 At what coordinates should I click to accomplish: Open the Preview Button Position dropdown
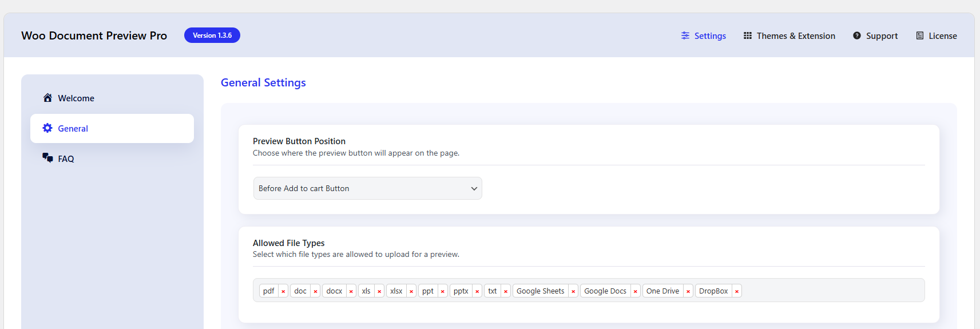click(x=360, y=188)
